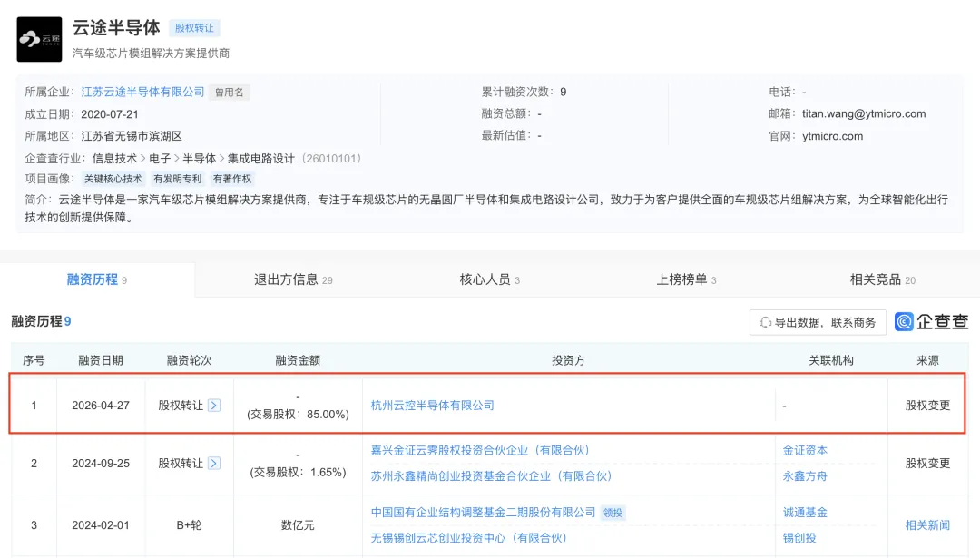Click the date 2024-09-25 cell

[x=101, y=463]
